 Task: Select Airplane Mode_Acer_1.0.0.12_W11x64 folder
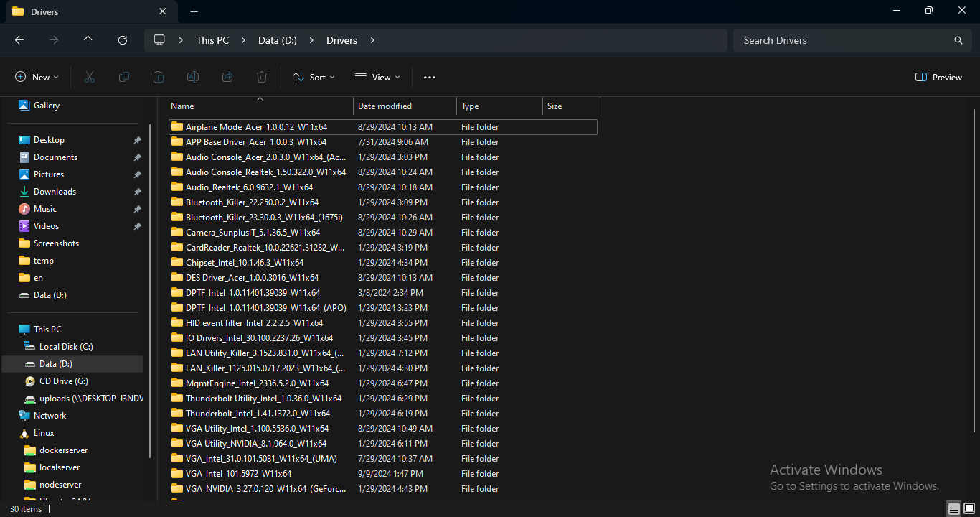coord(382,127)
